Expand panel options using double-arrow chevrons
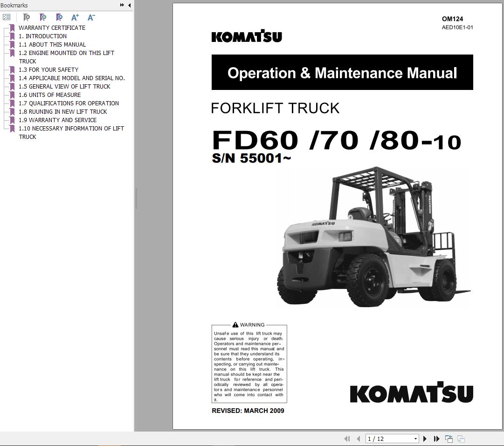Viewport: 504px width, 446px height. [122, 5]
